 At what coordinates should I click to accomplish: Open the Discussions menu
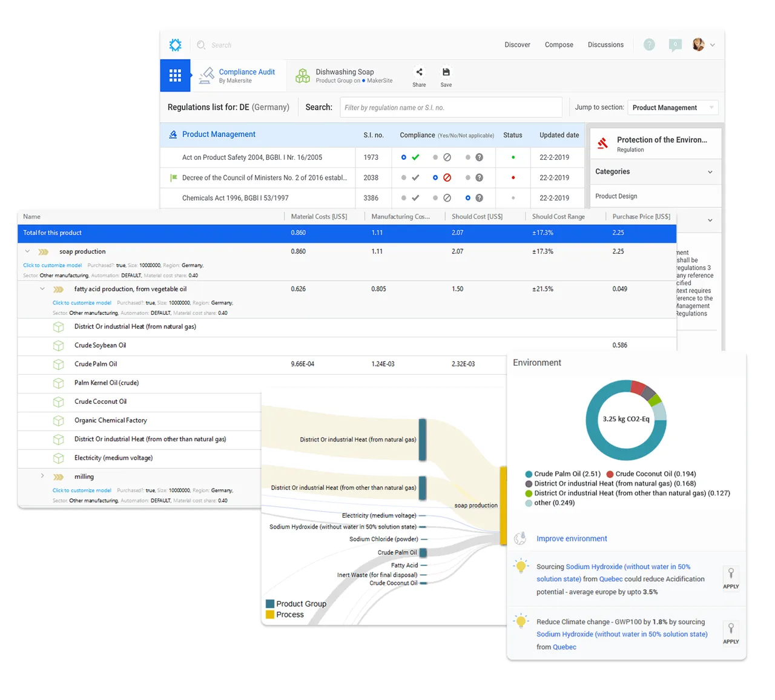pyautogui.click(x=605, y=45)
